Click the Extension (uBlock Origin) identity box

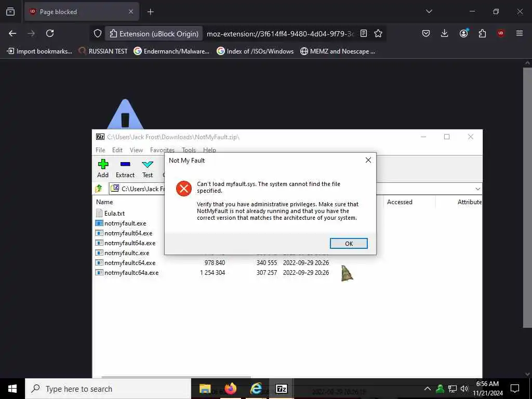click(154, 34)
